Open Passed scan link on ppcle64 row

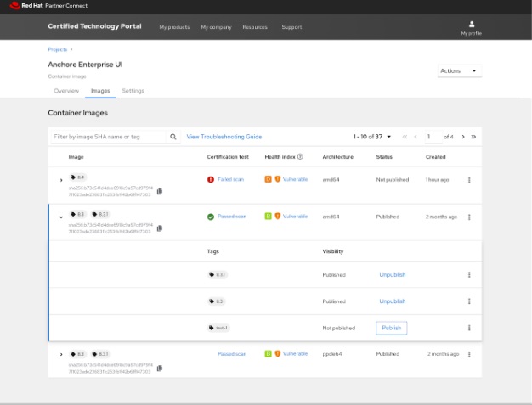pyautogui.click(x=232, y=354)
